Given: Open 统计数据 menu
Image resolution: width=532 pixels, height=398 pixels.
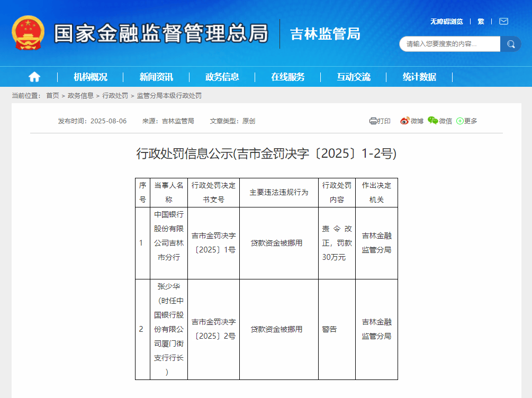Looking at the screenshot, I should click(x=419, y=77).
